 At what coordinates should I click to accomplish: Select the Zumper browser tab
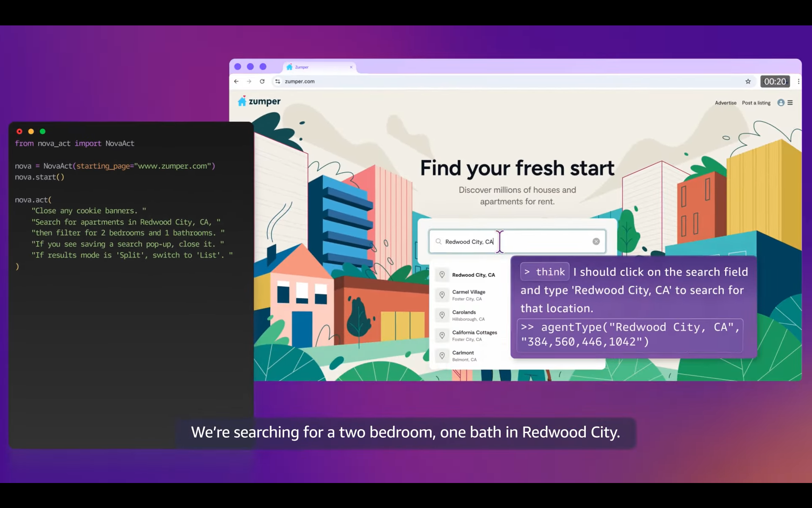(x=319, y=67)
